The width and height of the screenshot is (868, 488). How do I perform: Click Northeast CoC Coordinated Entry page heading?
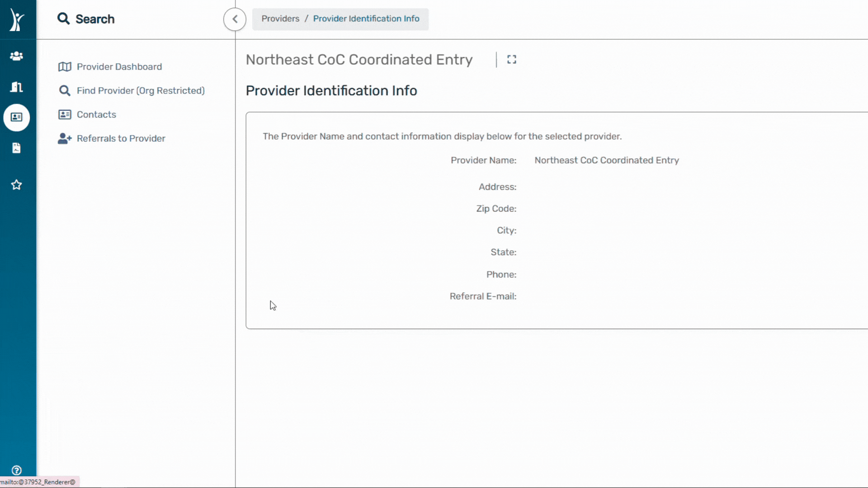click(359, 60)
